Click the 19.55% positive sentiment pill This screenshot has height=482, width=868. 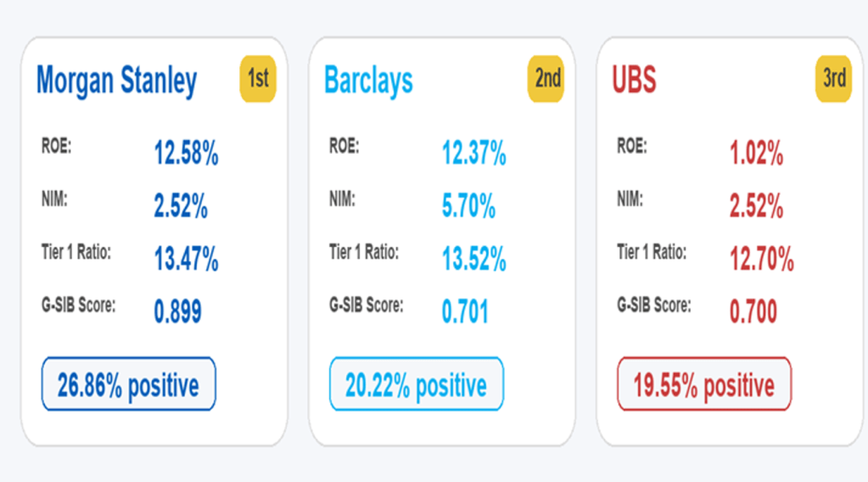coord(703,384)
